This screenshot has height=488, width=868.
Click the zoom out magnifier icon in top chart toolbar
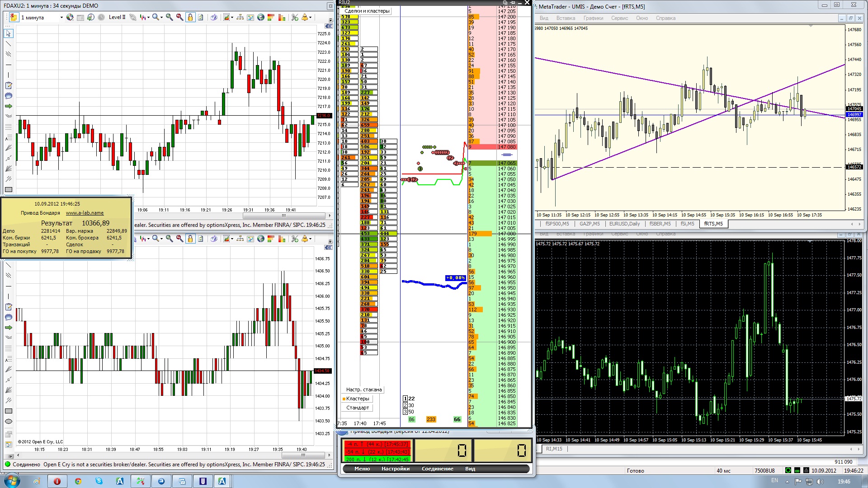pyautogui.click(x=179, y=17)
